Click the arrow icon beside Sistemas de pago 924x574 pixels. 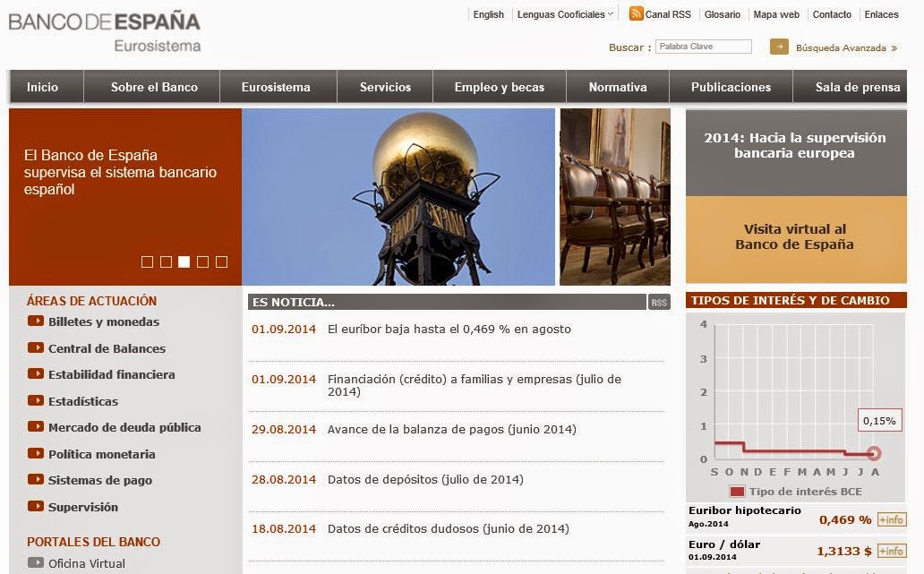point(36,480)
